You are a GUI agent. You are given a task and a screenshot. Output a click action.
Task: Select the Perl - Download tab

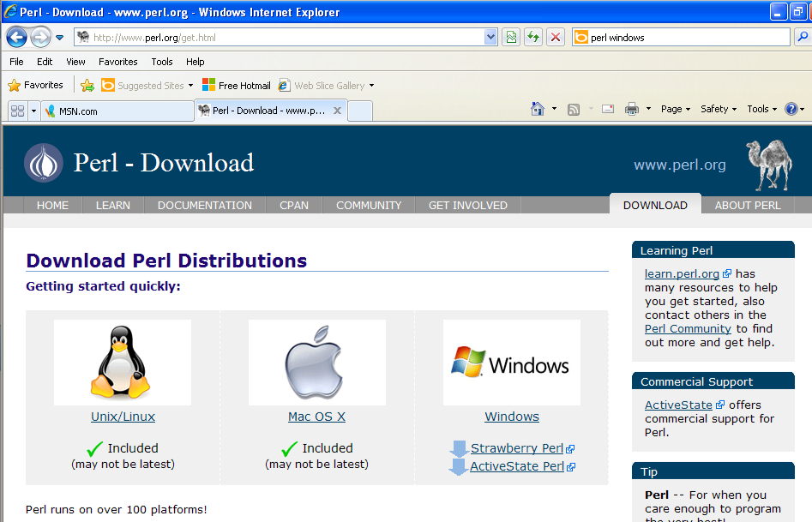tap(268, 111)
